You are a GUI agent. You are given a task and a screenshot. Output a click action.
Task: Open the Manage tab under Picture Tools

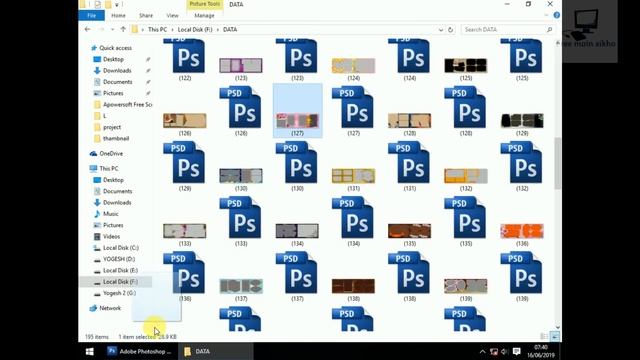click(204, 16)
